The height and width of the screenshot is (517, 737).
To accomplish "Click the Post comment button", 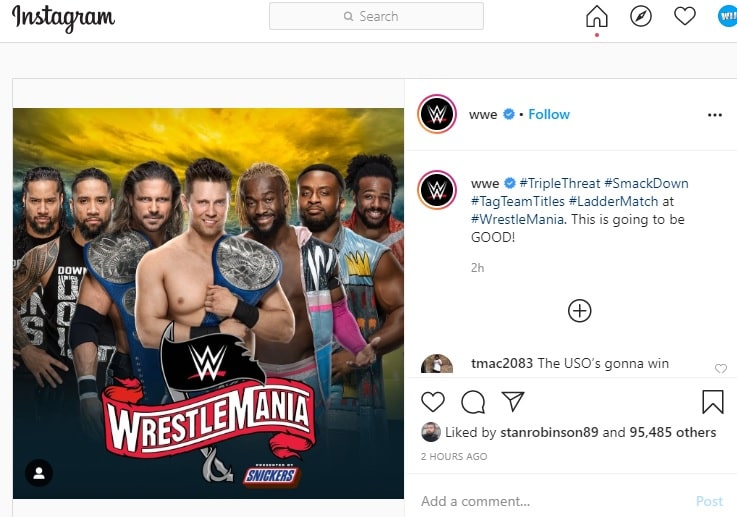I will pos(709,501).
